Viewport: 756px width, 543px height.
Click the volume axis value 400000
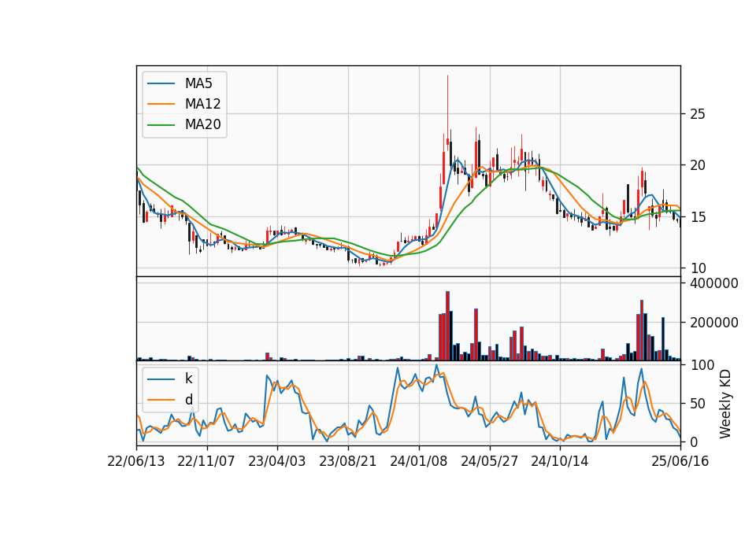714,283
